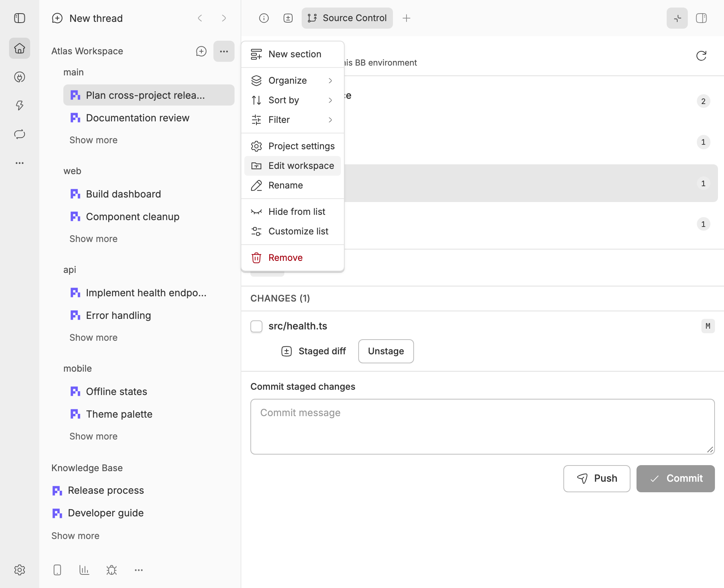This screenshot has width=724, height=588.
Task: Add a thread to Atlas Workspace with the plus icon
Action: point(201,51)
